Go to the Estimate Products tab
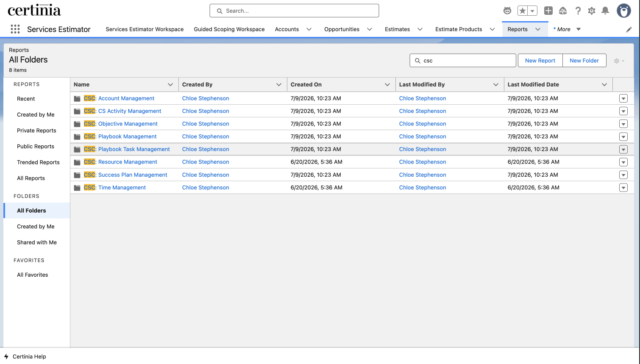This screenshot has height=364, width=640. tap(459, 29)
